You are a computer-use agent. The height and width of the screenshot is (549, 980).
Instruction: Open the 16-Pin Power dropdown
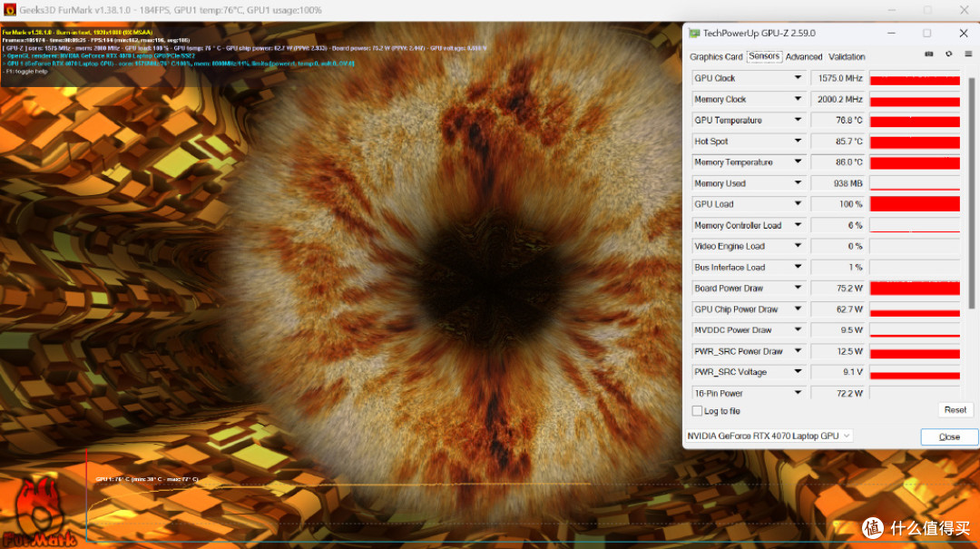(798, 393)
